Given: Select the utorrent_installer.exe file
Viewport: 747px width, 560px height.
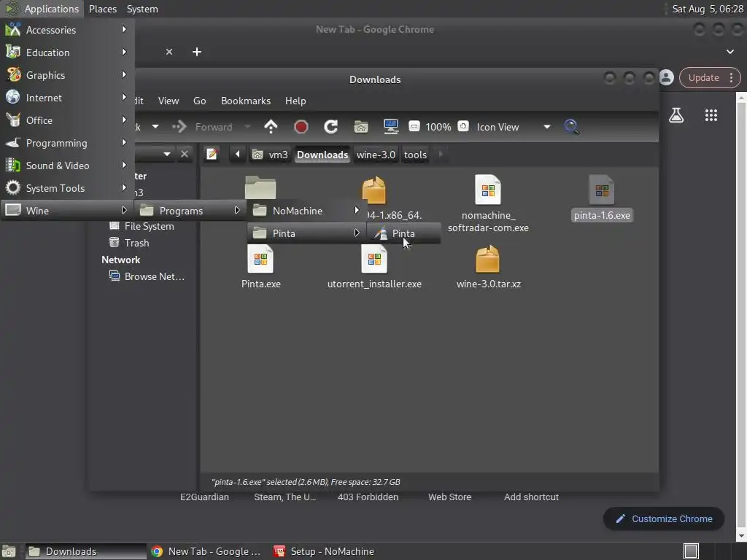Looking at the screenshot, I should click(374, 267).
